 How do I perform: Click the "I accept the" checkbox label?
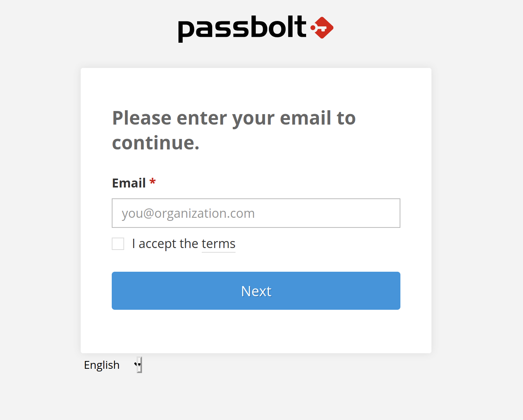165,244
